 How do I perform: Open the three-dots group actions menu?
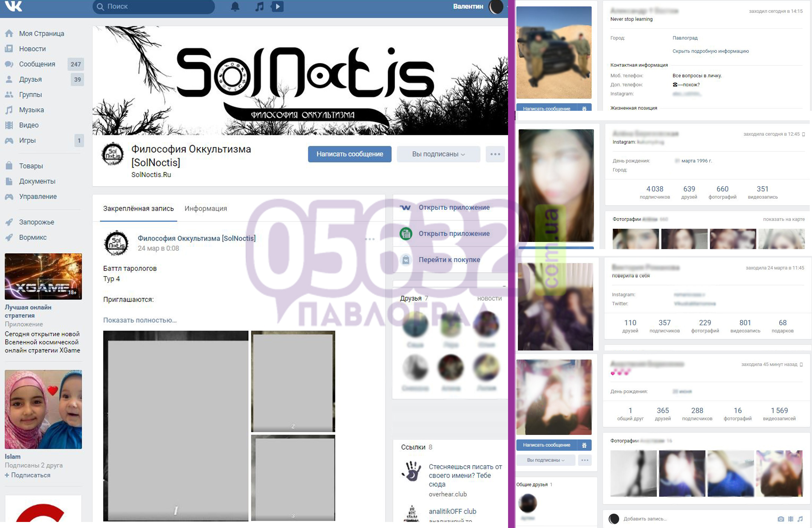point(495,154)
